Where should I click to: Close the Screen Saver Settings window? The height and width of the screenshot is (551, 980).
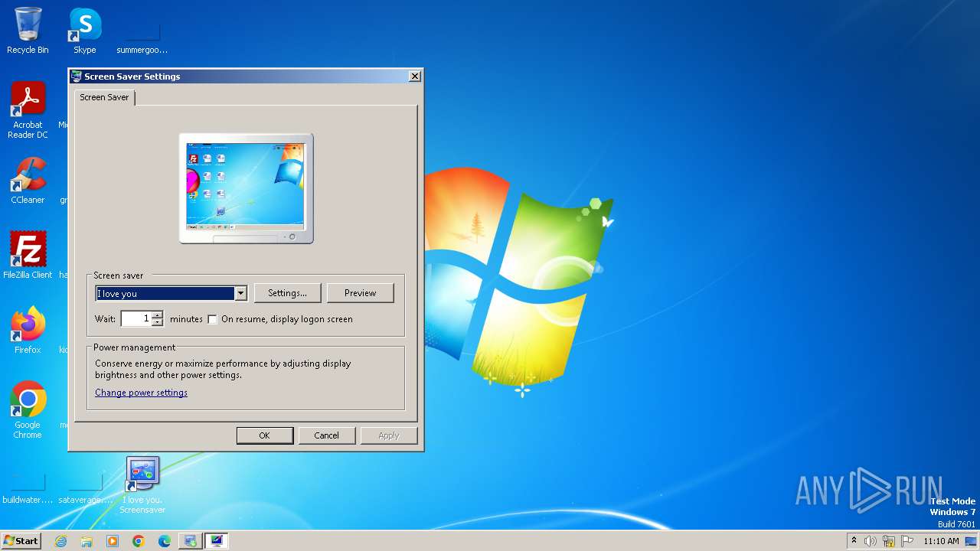pos(414,77)
